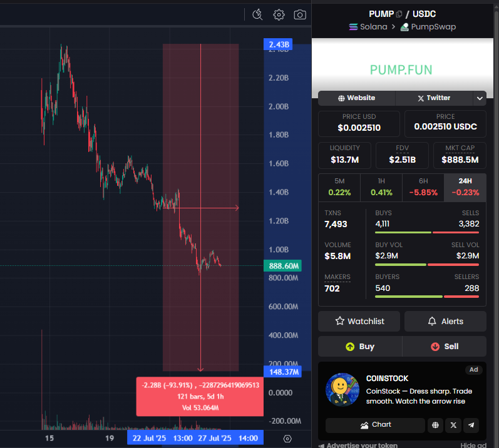499x448 pixels.
Task: Click the TXNS value 7,493
Action: point(336,224)
